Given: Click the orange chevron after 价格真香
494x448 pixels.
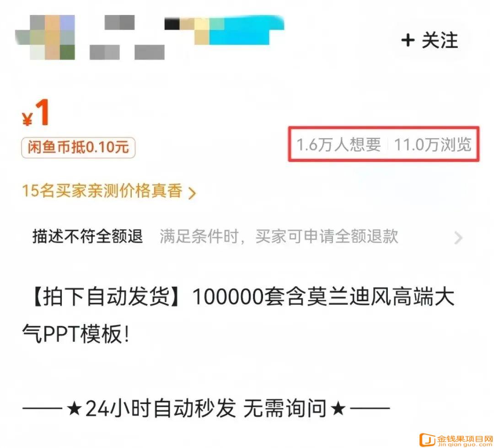Looking at the screenshot, I should (192, 192).
